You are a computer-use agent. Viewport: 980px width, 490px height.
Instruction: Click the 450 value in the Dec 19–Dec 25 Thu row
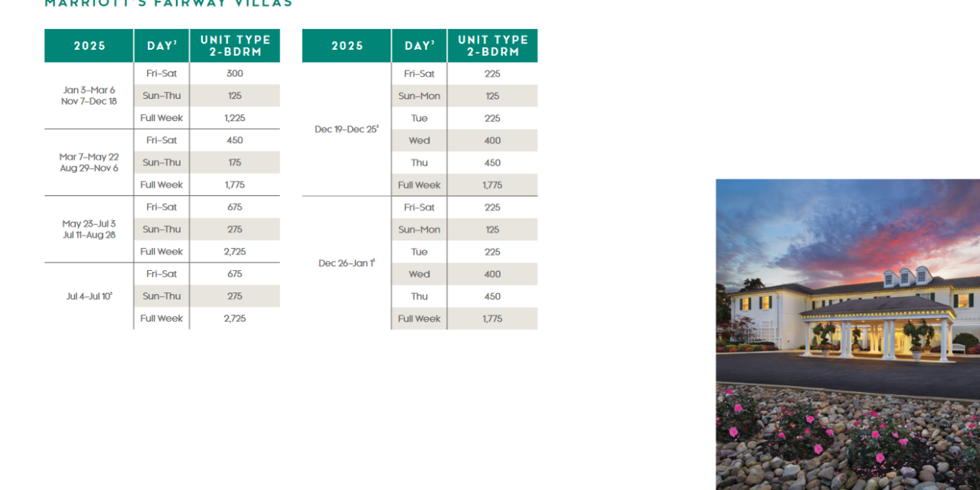[492, 162]
